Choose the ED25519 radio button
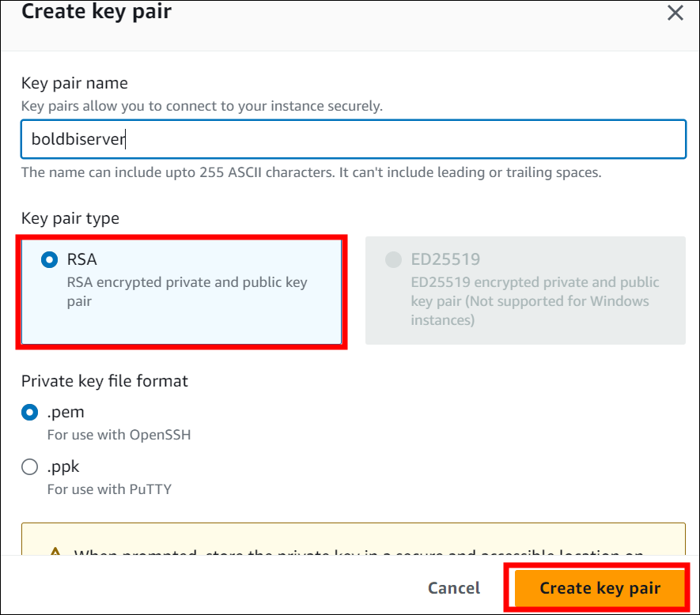 click(x=393, y=259)
